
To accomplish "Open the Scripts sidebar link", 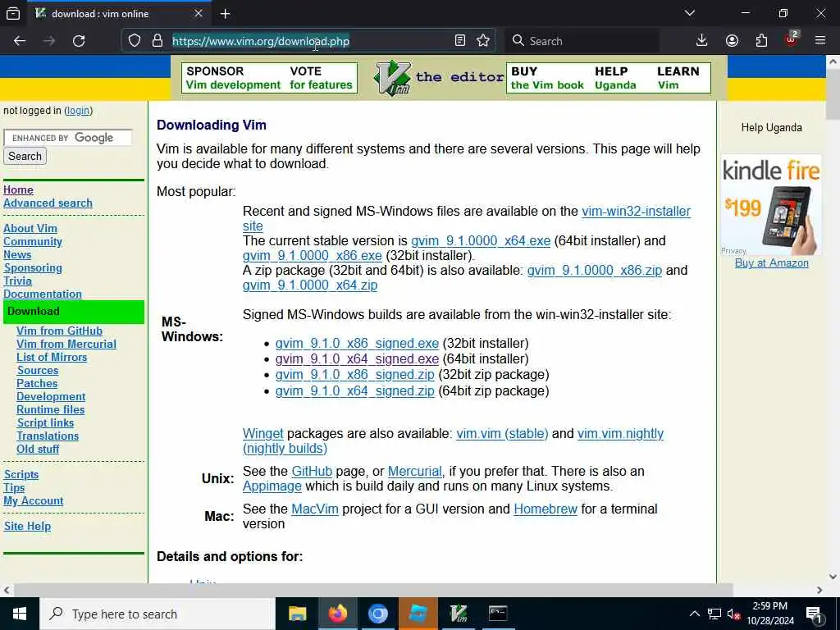I will pos(21,475).
